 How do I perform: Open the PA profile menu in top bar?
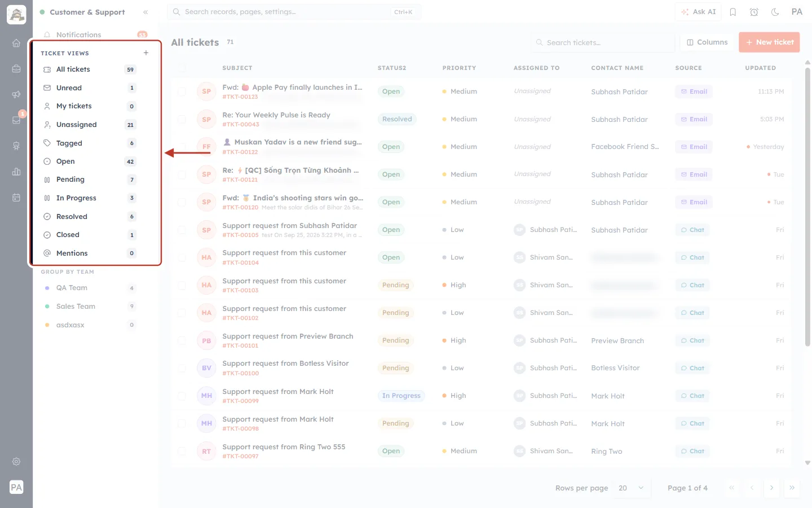pyautogui.click(x=797, y=12)
